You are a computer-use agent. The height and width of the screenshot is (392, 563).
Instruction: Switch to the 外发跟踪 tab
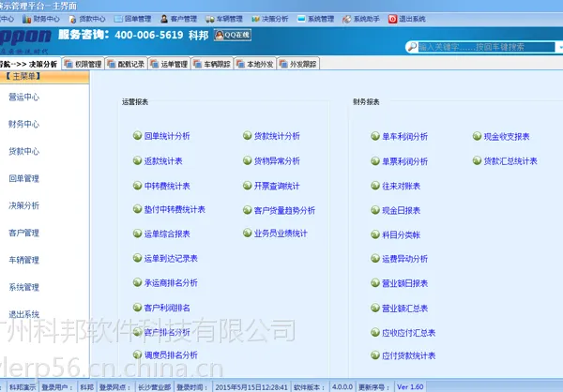[298, 64]
